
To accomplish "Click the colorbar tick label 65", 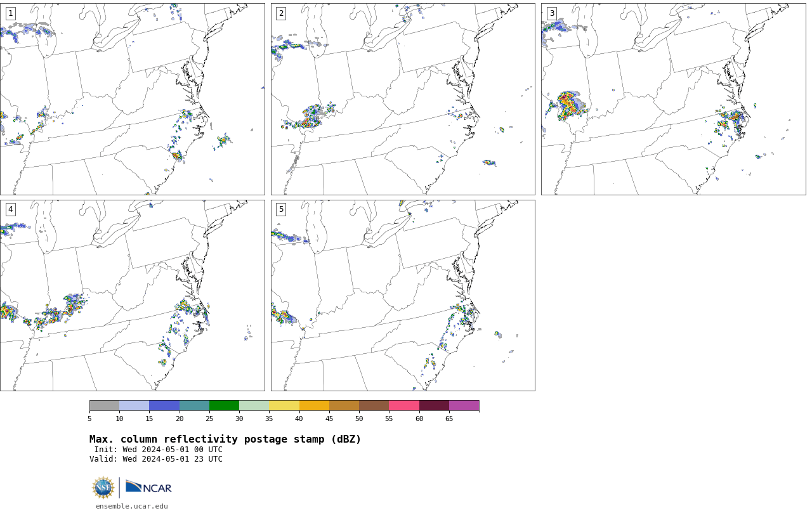I will click(x=449, y=419).
